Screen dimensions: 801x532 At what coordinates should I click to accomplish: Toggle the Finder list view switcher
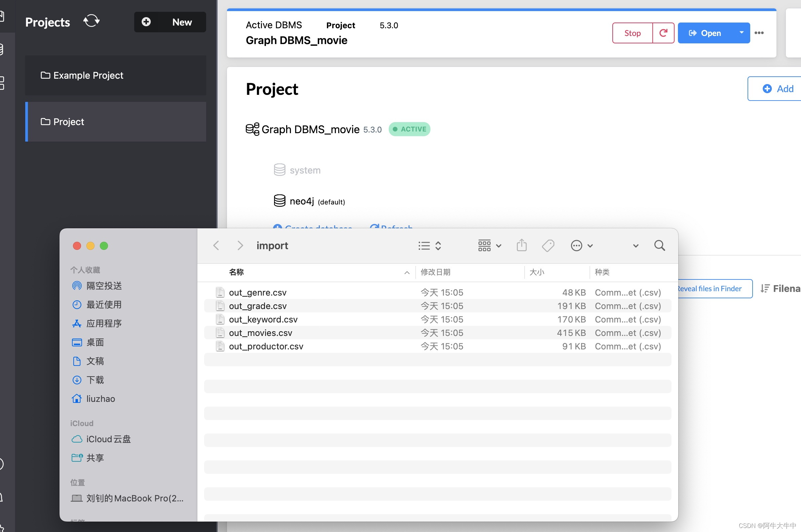coord(429,245)
